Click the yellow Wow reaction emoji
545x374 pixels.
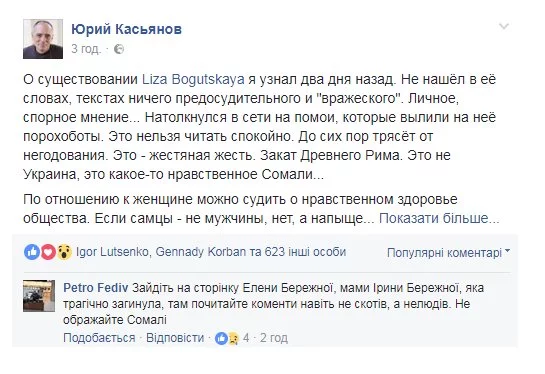[x=64, y=252]
